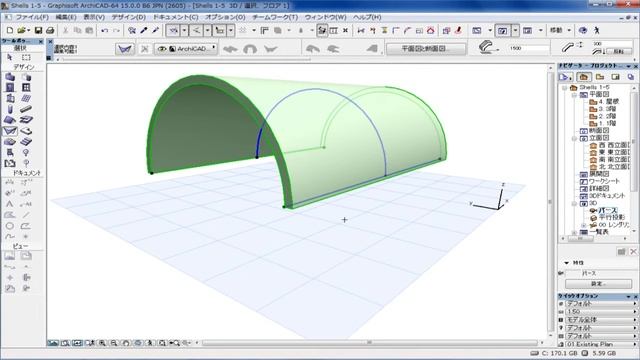
Task: Click the 300 thickness field in Info Box
Action: coord(612,43)
